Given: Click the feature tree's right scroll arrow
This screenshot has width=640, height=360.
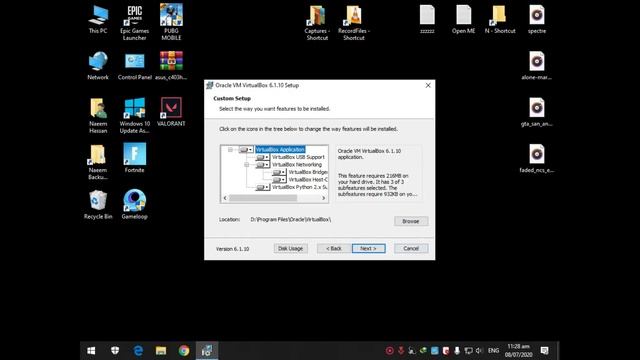Looking at the screenshot, I should coord(323,198).
